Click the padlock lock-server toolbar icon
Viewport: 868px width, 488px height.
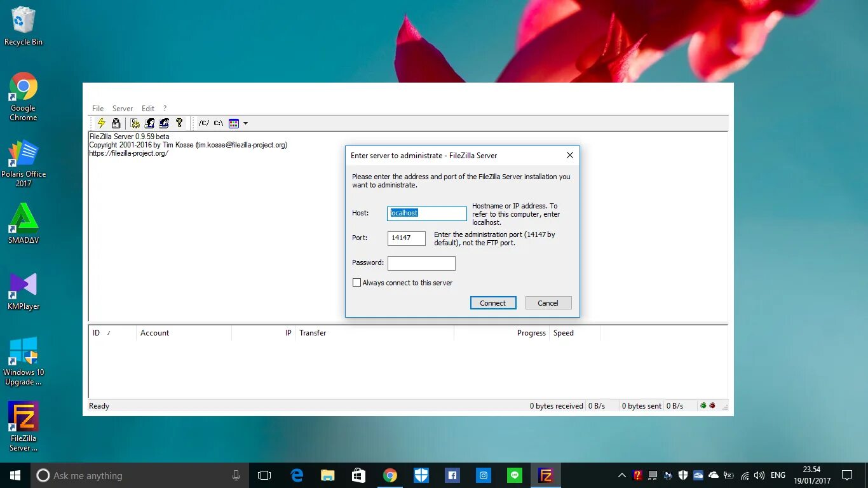click(116, 123)
